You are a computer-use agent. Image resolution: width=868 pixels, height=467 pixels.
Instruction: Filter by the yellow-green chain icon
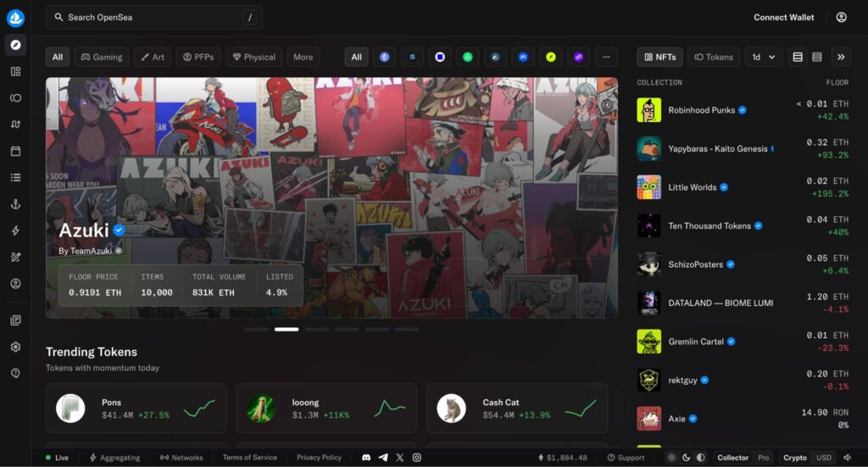click(x=550, y=57)
